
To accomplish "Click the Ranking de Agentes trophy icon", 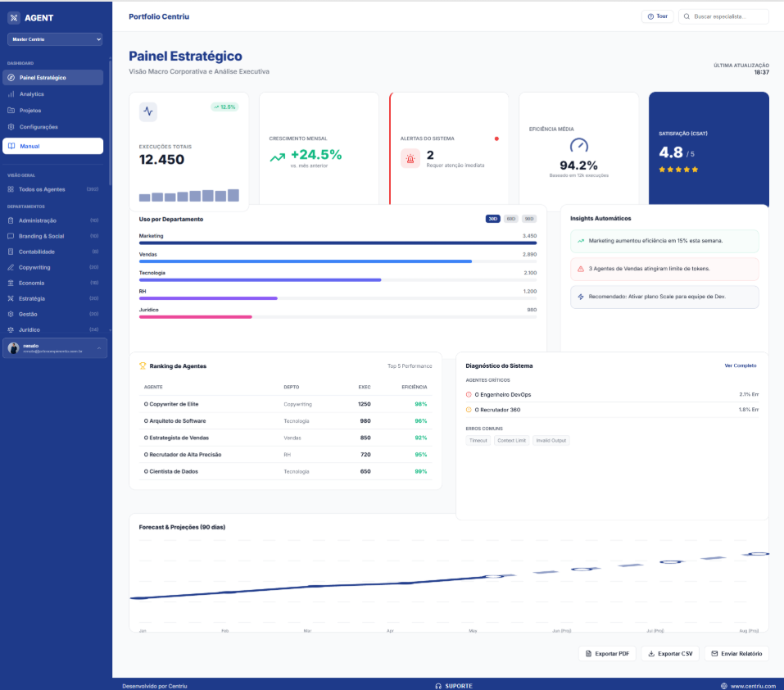I will pos(143,366).
